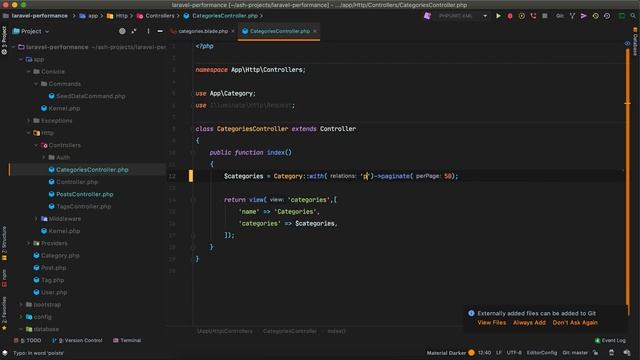The image size is (640, 360).
Task: Change line separator via LF status item
Action: click(x=499, y=353)
